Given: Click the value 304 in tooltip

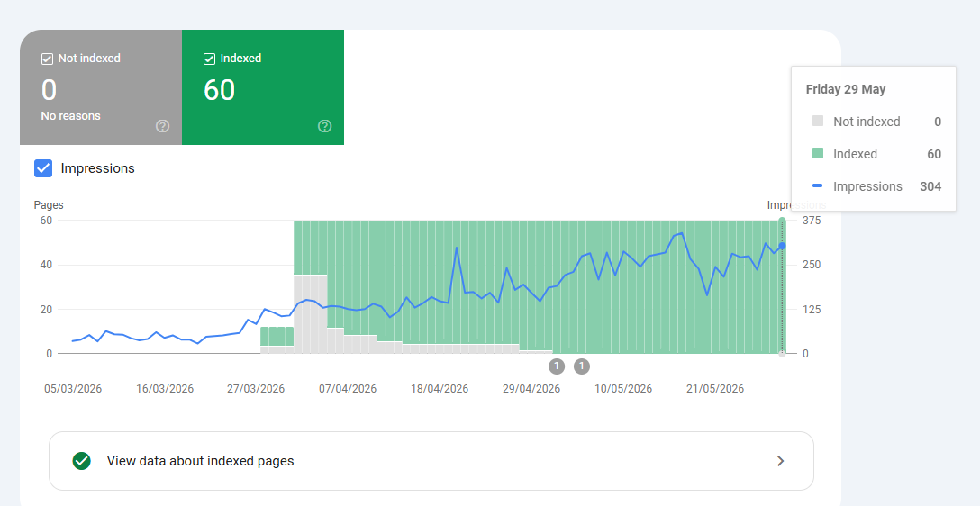Looking at the screenshot, I should pos(930,186).
